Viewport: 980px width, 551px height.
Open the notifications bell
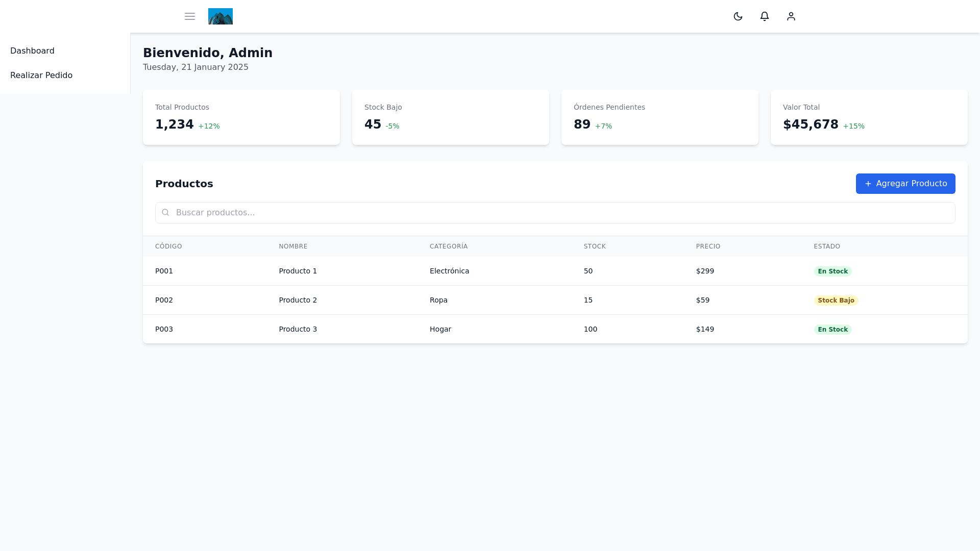765,16
